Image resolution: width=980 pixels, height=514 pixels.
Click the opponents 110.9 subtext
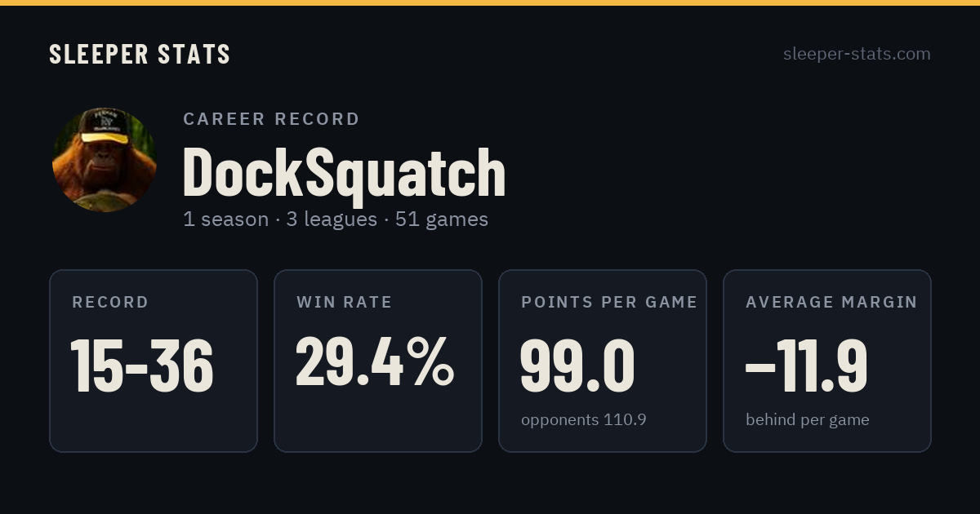(x=584, y=420)
